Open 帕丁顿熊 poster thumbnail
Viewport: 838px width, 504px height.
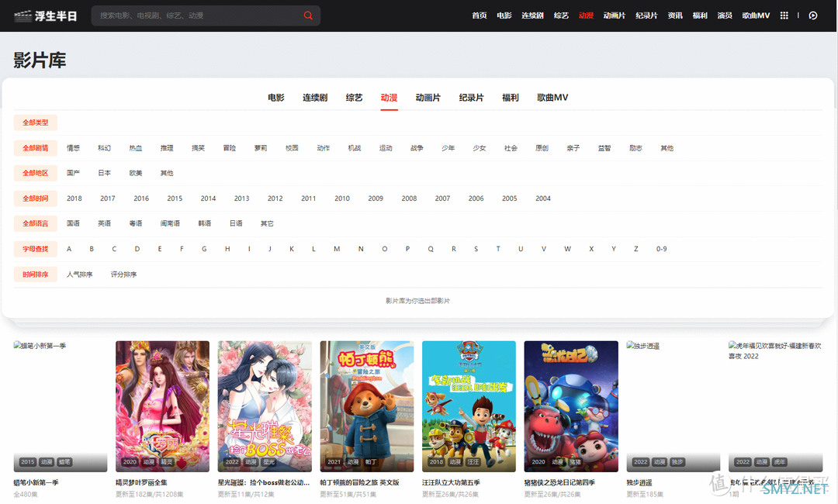[x=366, y=406]
